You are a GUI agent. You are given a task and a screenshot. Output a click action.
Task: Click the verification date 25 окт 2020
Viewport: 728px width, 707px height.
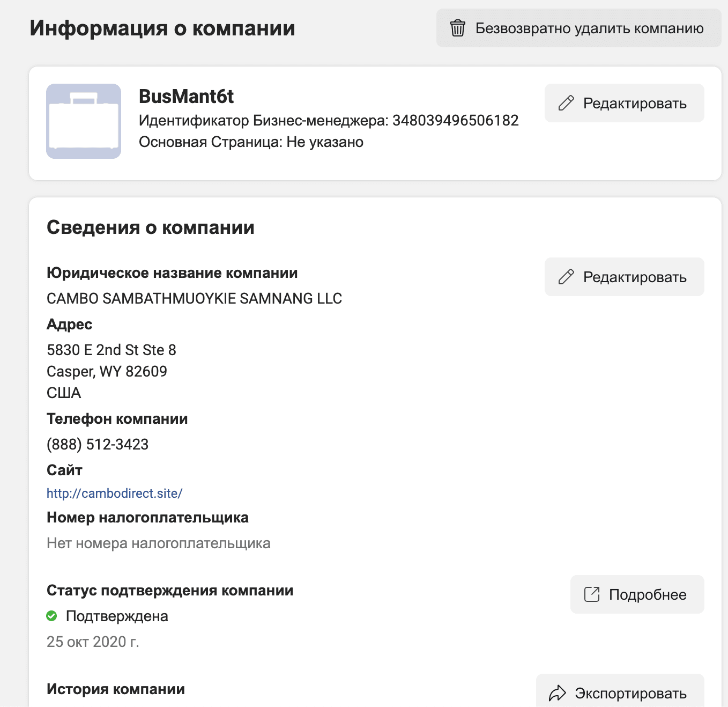coord(93,642)
